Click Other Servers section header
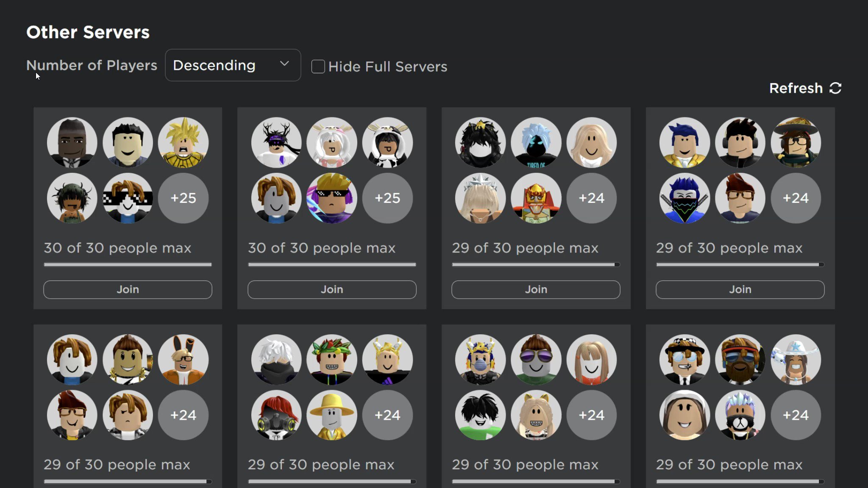 (88, 32)
